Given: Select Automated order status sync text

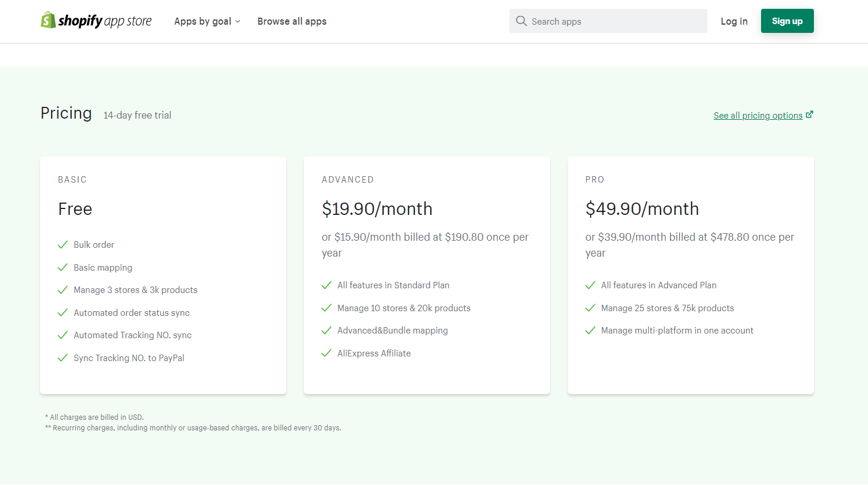Looking at the screenshot, I should 132,313.
